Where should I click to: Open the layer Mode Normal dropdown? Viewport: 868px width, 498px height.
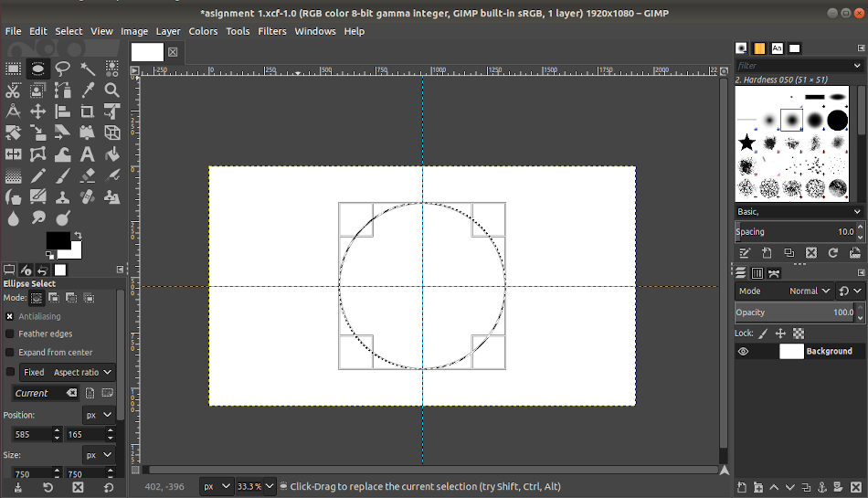783,291
